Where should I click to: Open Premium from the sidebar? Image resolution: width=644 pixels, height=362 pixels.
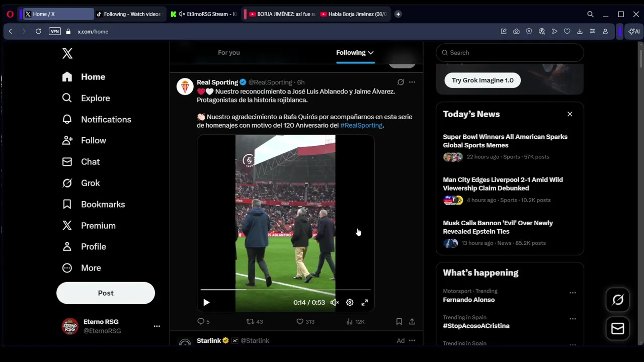(x=89, y=225)
